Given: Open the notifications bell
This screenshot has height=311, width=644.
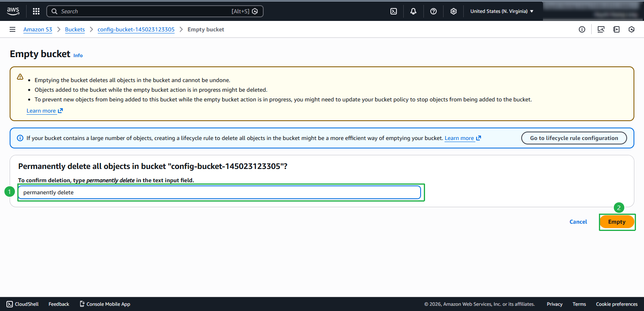Looking at the screenshot, I should pos(413,11).
